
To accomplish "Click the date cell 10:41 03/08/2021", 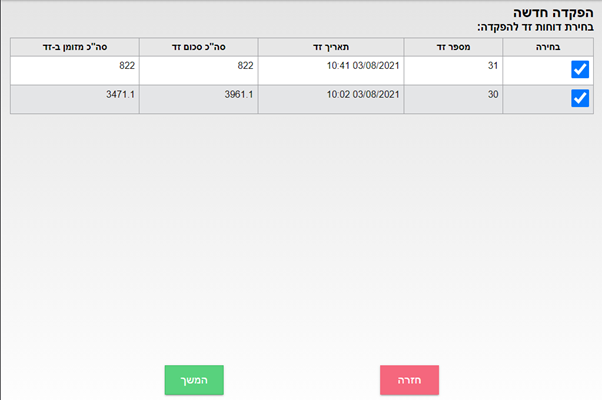I will 363,65.
